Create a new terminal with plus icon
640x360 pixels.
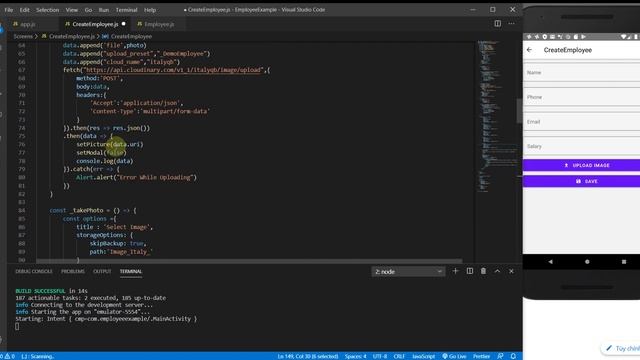(455, 271)
